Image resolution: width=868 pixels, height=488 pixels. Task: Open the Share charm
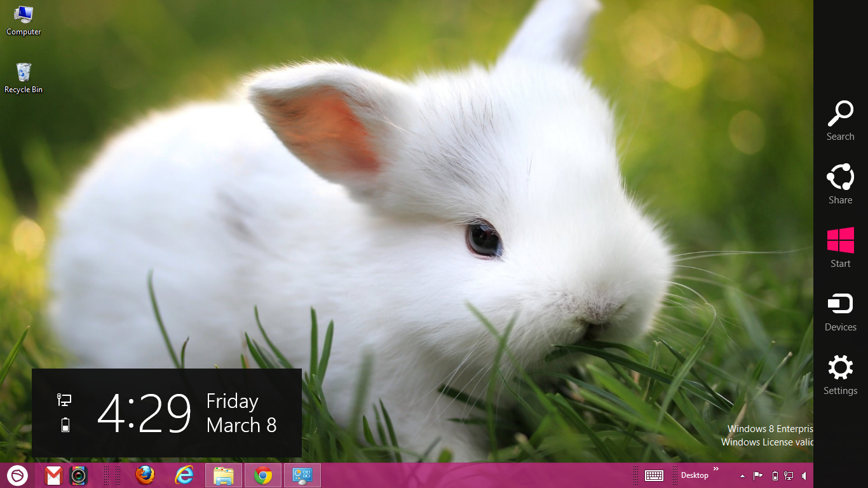840,184
